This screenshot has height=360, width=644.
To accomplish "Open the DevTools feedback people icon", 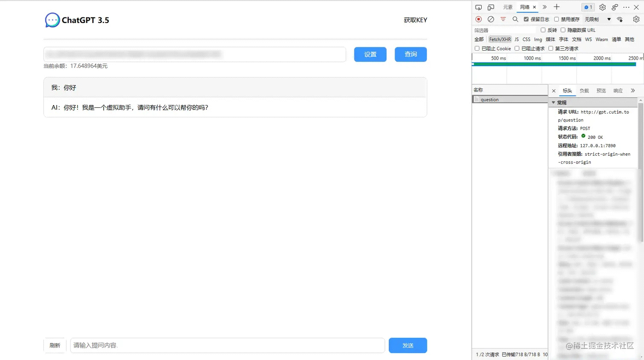I will [615, 7].
